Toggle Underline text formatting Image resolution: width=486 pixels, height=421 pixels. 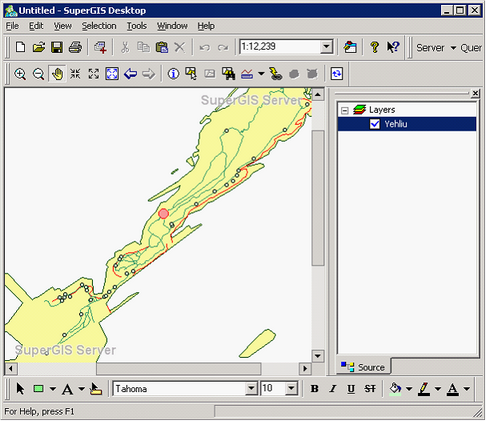(351, 389)
